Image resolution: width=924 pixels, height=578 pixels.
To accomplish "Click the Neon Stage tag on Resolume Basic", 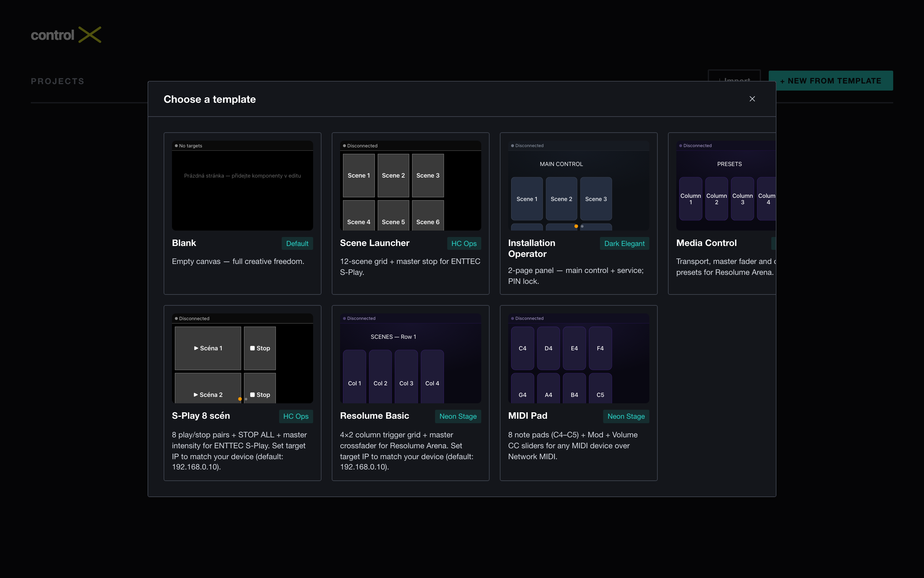I will click(458, 416).
